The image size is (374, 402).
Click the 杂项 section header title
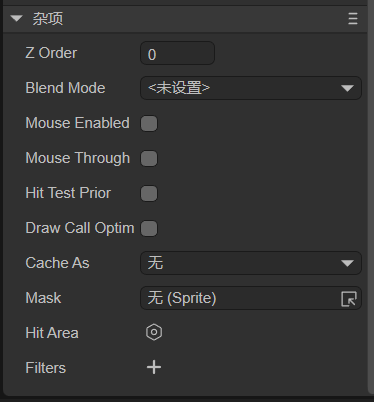48,19
